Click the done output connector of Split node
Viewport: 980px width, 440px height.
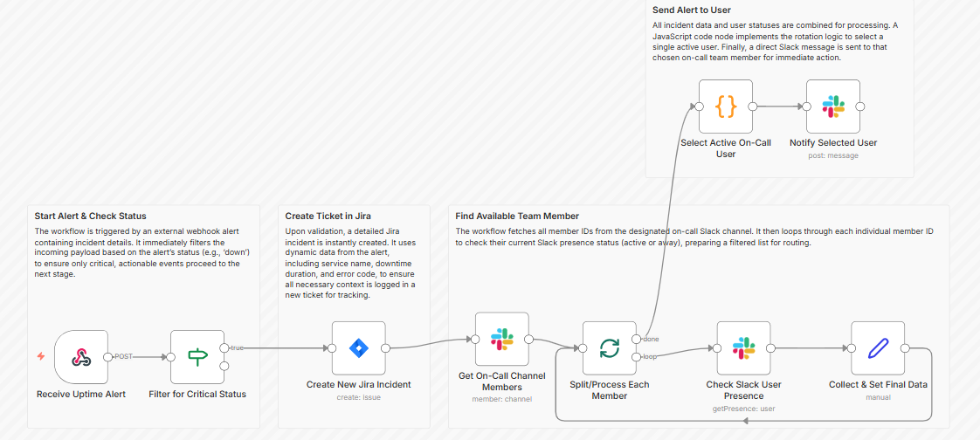pyautogui.click(x=636, y=340)
